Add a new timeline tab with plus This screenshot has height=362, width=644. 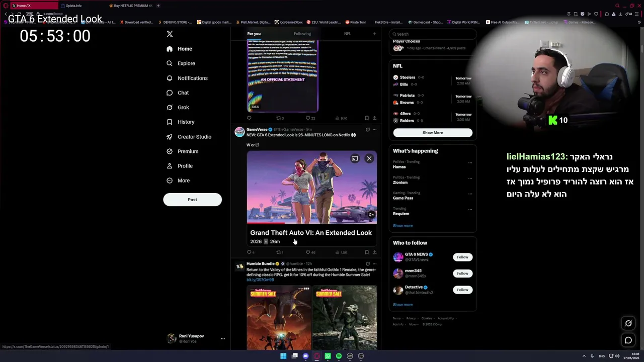click(374, 34)
